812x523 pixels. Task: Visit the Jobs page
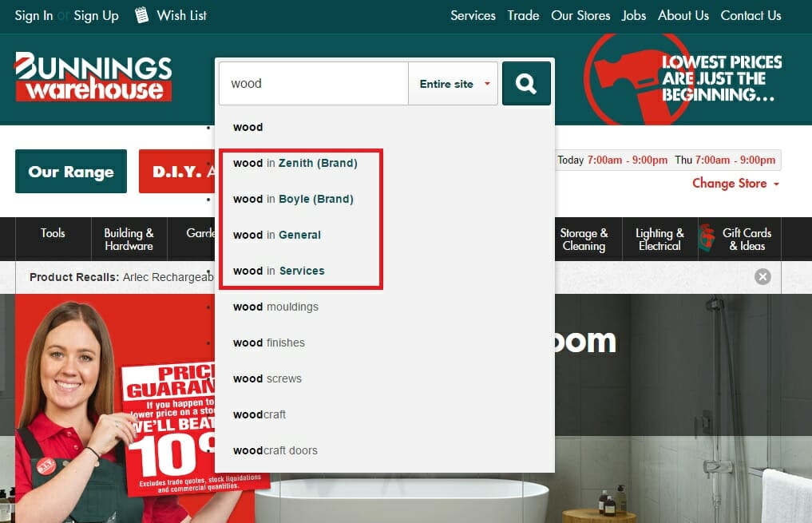click(634, 15)
